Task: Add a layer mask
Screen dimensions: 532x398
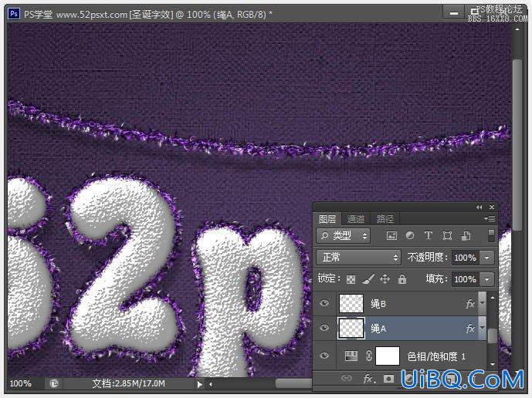Action: coord(388,379)
